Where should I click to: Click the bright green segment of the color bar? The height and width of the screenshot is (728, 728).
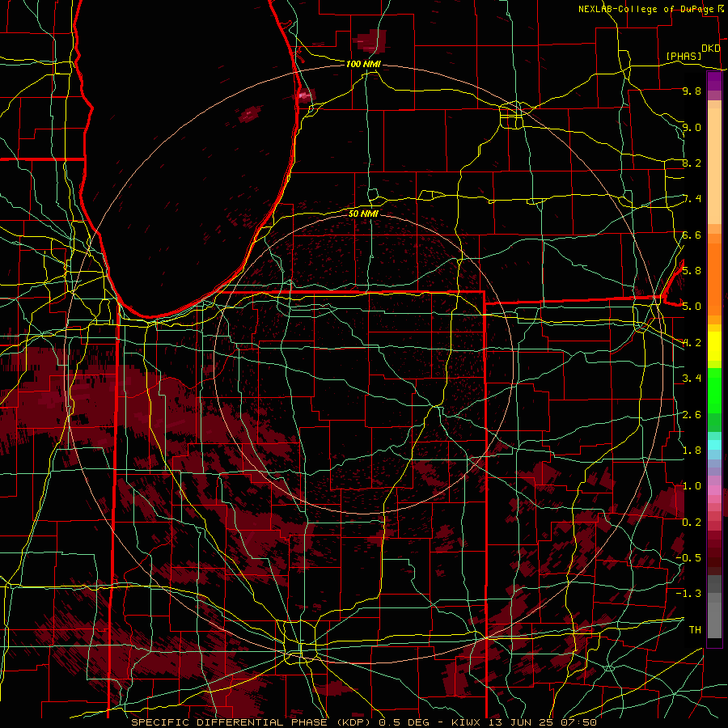(x=714, y=390)
